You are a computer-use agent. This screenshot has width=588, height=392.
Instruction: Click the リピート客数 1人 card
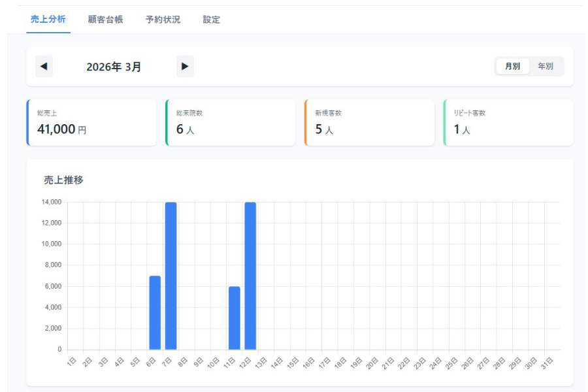tap(509, 122)
